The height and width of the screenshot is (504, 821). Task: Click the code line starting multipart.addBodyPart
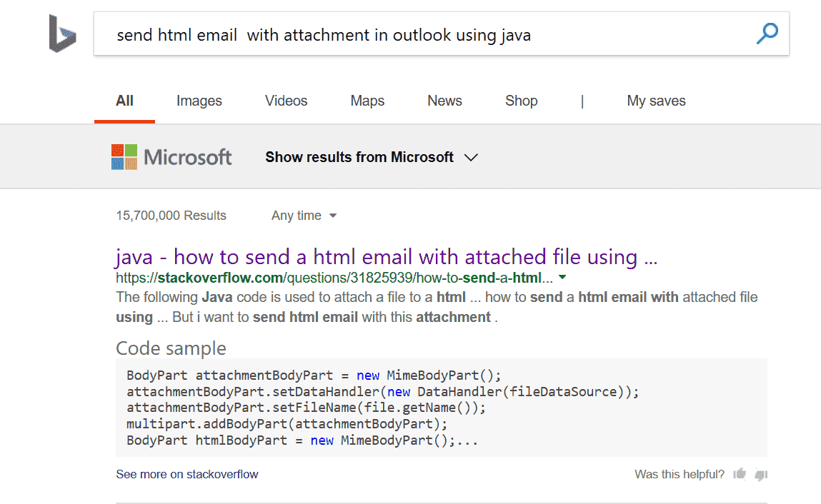(287, 424)
